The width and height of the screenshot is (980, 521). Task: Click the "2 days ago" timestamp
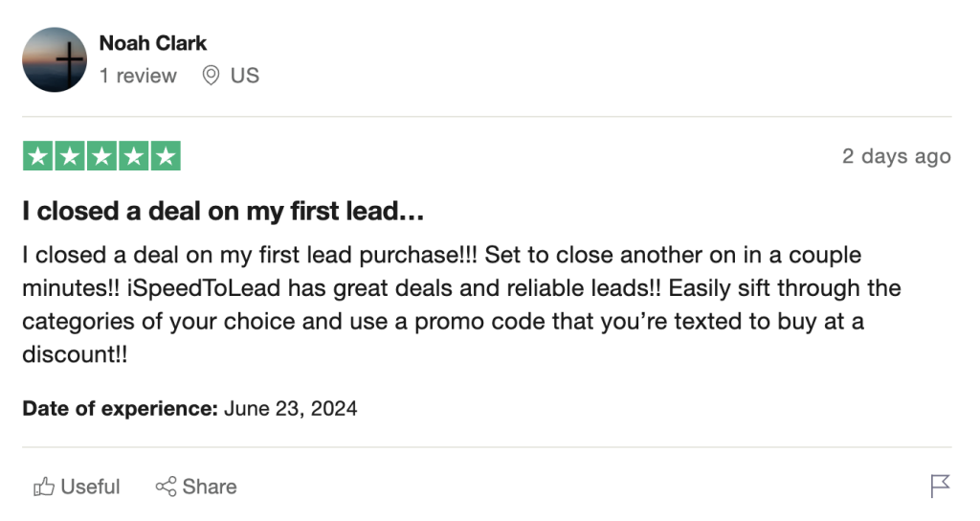click(x=896, y=156)
